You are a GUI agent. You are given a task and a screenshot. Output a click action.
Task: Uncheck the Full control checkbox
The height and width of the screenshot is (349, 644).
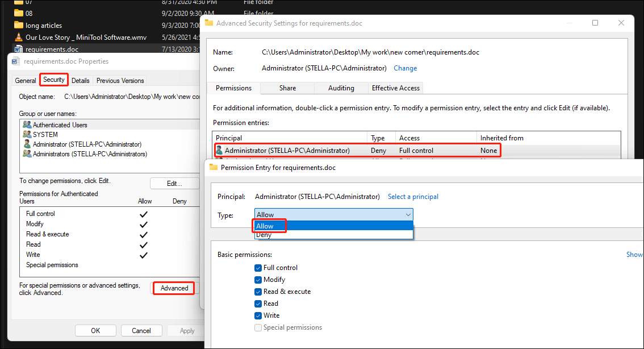(x=258, y=268)
